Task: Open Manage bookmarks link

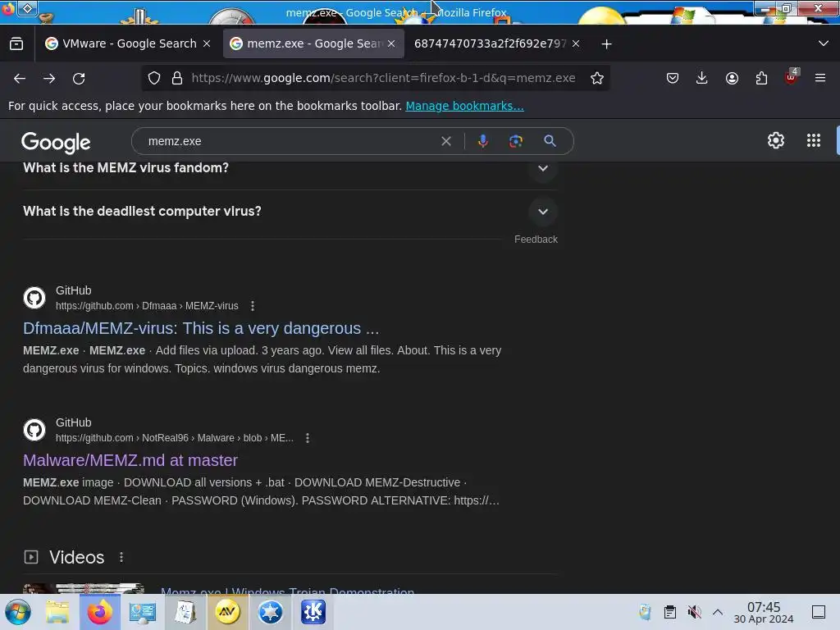Action: (x=464, y=106)
